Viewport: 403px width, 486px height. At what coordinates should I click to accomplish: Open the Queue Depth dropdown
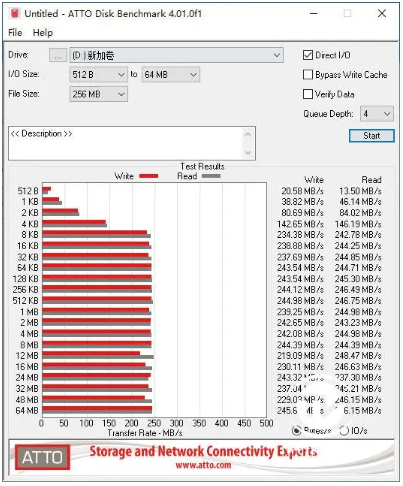pos(377,114)
